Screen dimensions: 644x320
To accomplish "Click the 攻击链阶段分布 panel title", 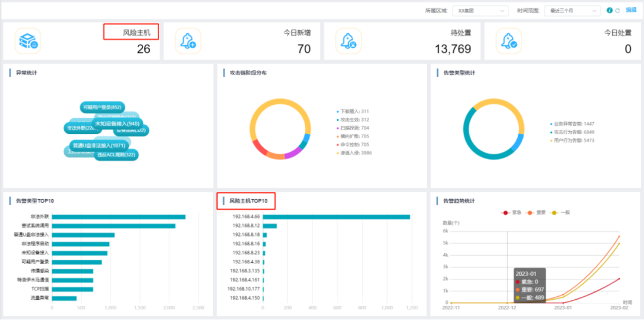I will [x=248, y=73].
